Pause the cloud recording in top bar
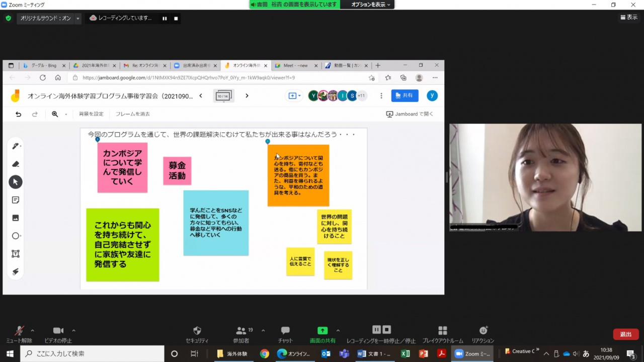644x362 pixels. point(165,19)
